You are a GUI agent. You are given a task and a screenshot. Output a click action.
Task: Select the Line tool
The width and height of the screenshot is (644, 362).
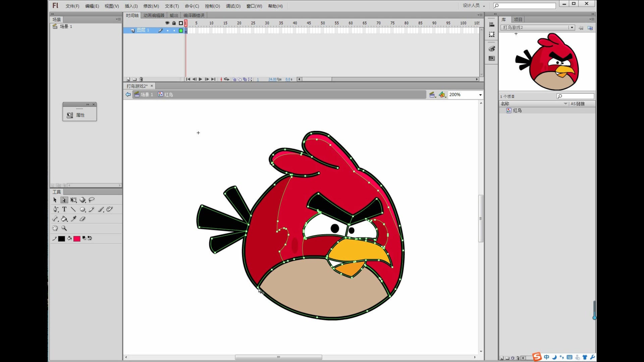[73, 209]
